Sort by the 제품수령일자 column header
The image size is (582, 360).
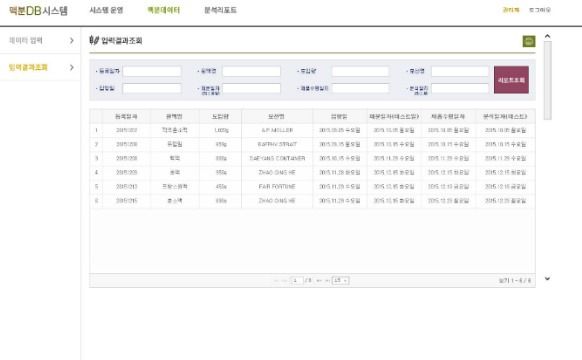448,117
